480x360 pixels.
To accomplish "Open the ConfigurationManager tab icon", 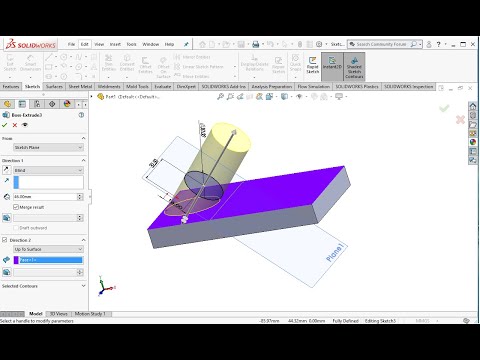I will pos(37,104).
